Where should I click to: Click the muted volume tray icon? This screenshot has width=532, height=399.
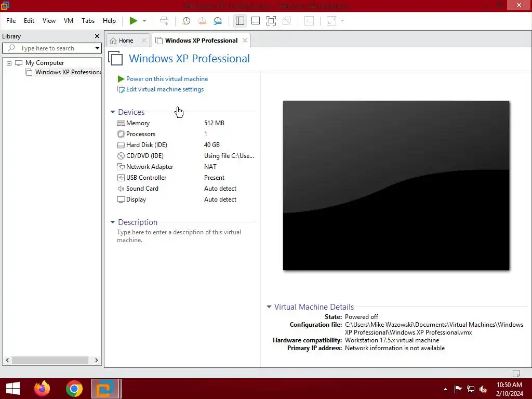pos(483,389)
